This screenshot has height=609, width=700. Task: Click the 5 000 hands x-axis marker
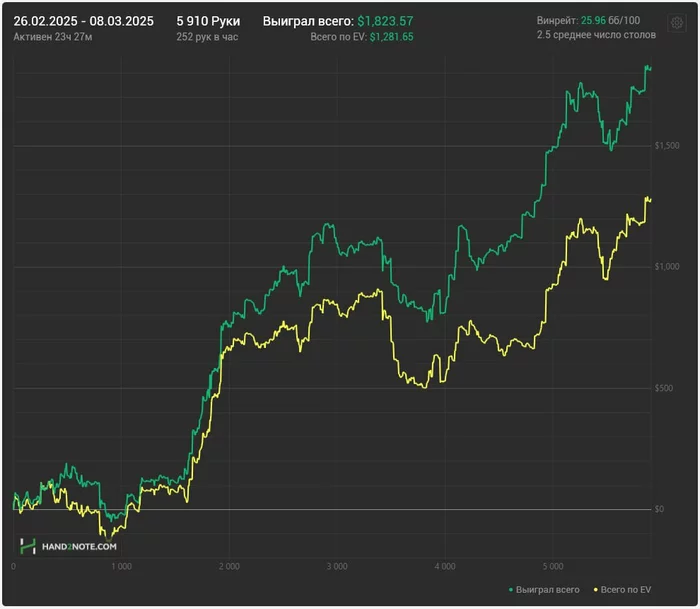[x=553, y=566]
